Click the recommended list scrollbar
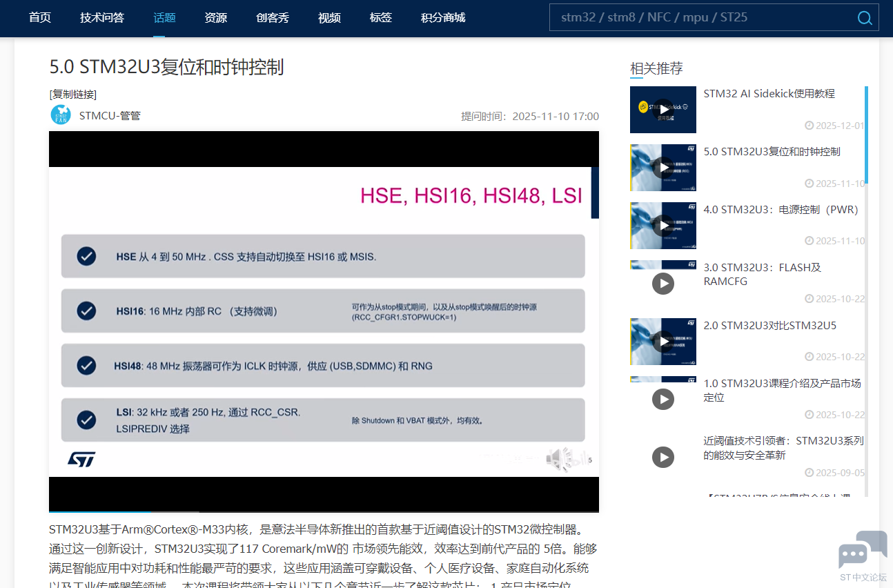 click(x=866, y=135)
